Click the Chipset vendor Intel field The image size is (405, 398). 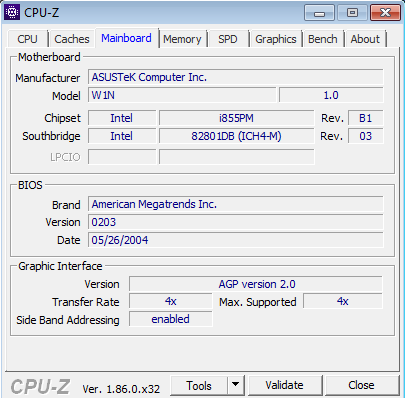click(122, 118)
